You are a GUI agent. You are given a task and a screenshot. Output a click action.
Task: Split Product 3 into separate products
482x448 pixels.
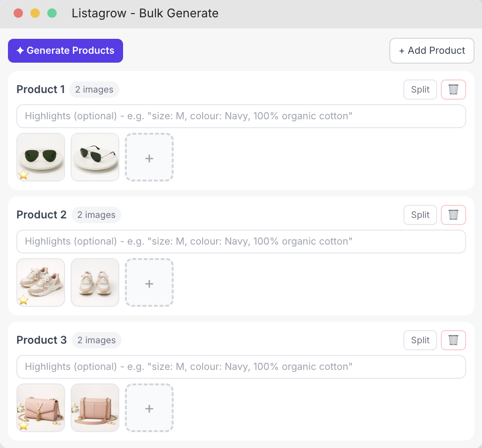coord(420,340)
